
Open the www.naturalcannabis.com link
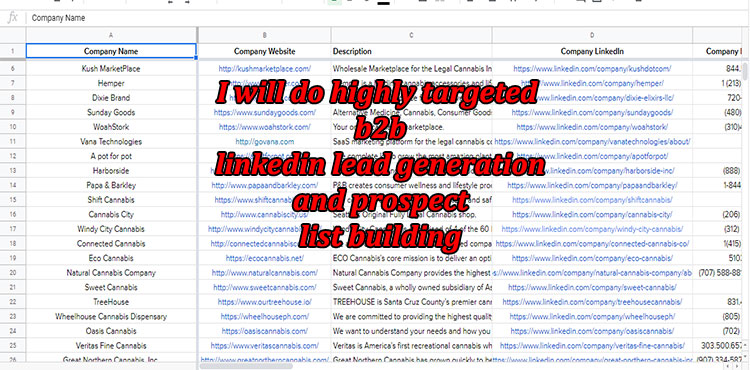tap(265, 273)
